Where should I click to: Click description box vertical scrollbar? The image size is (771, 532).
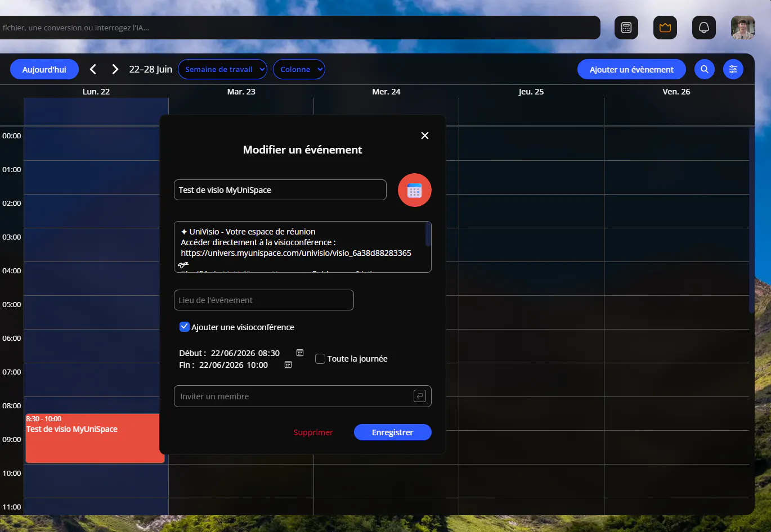pos(428,235)
